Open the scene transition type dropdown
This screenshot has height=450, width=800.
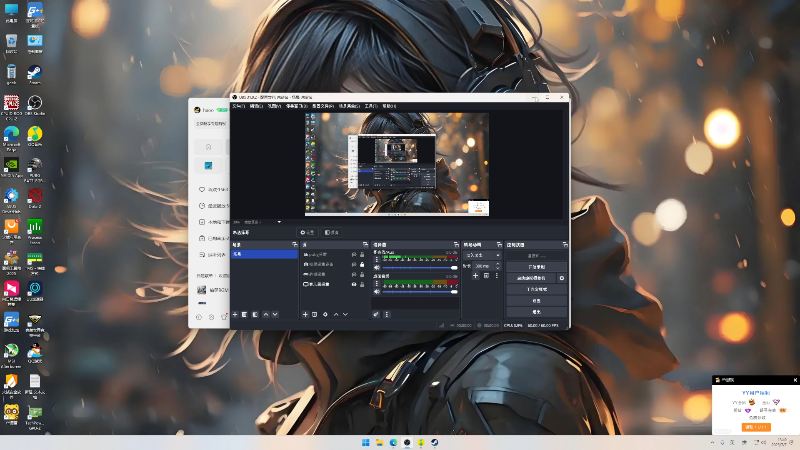click(482, 255)
